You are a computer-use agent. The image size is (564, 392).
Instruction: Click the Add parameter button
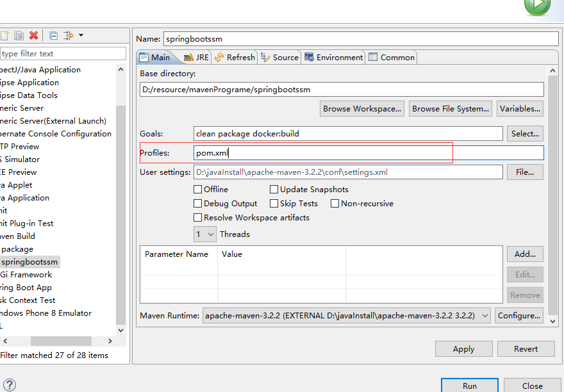click(525, 254)
